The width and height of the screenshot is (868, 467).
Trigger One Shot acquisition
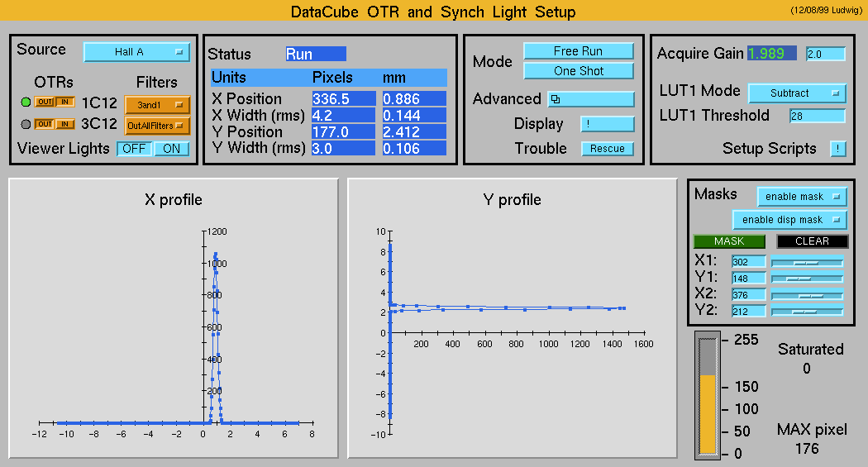579,71
